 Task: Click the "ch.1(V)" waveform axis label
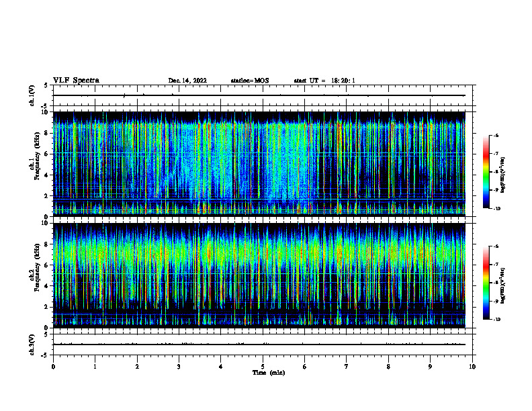32,95
